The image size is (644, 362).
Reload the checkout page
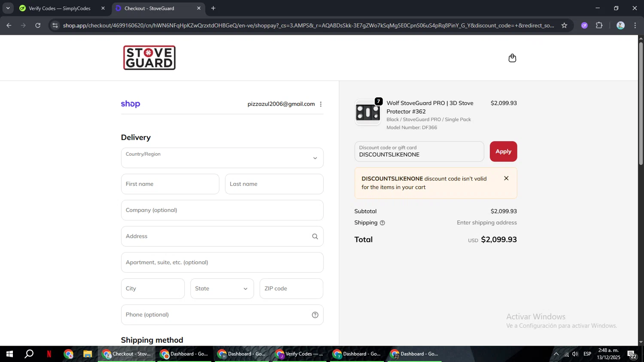[x=38, y=25]
